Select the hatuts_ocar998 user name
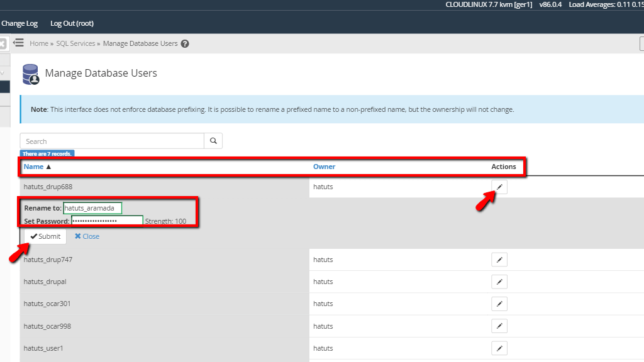Viewport: 644px width, 362px height. 47,326
